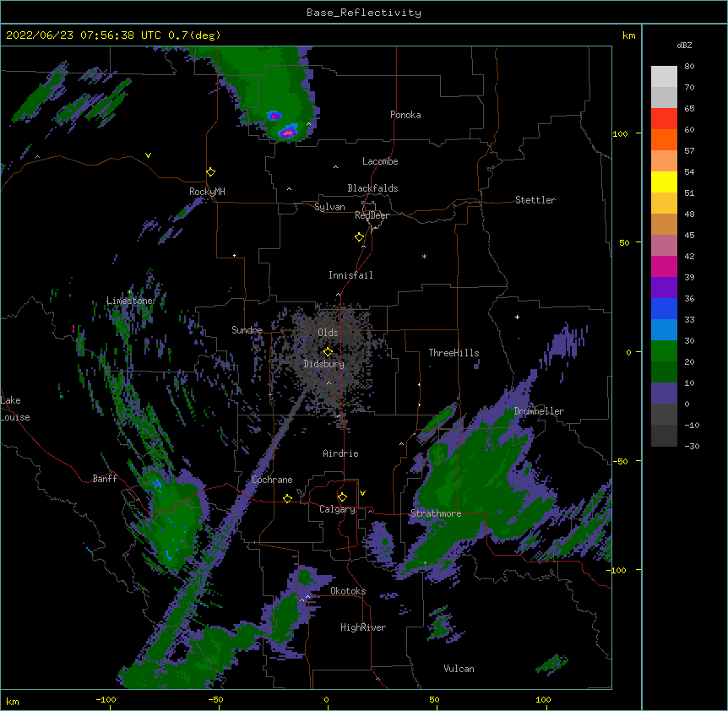Click the Limestone label
Screen dimensions: 728x711
click(129, 301)
